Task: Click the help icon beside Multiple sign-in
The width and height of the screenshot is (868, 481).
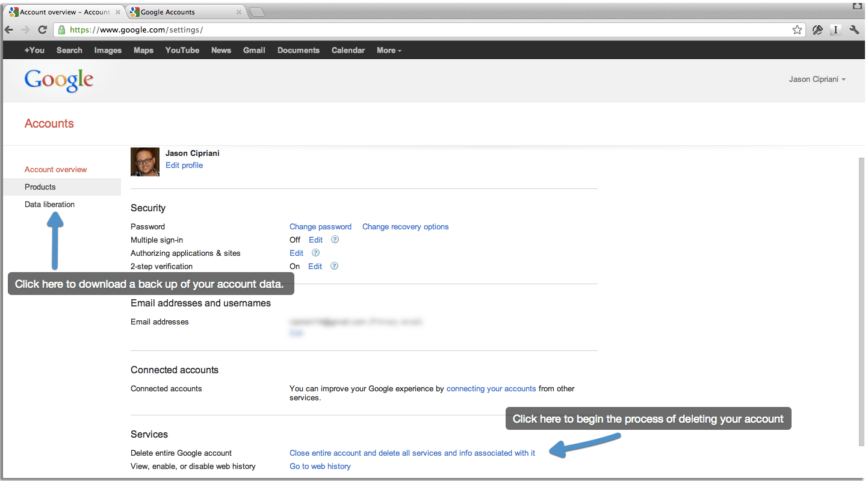Action: 335,240
